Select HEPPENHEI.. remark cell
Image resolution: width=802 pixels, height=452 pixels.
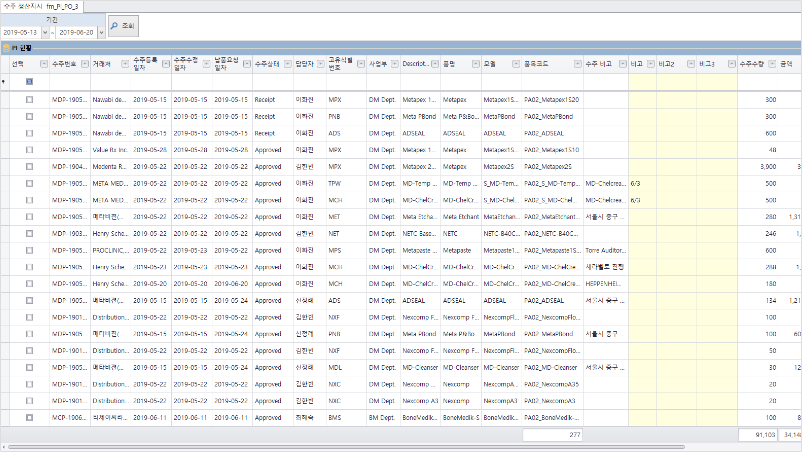[604, 283]
